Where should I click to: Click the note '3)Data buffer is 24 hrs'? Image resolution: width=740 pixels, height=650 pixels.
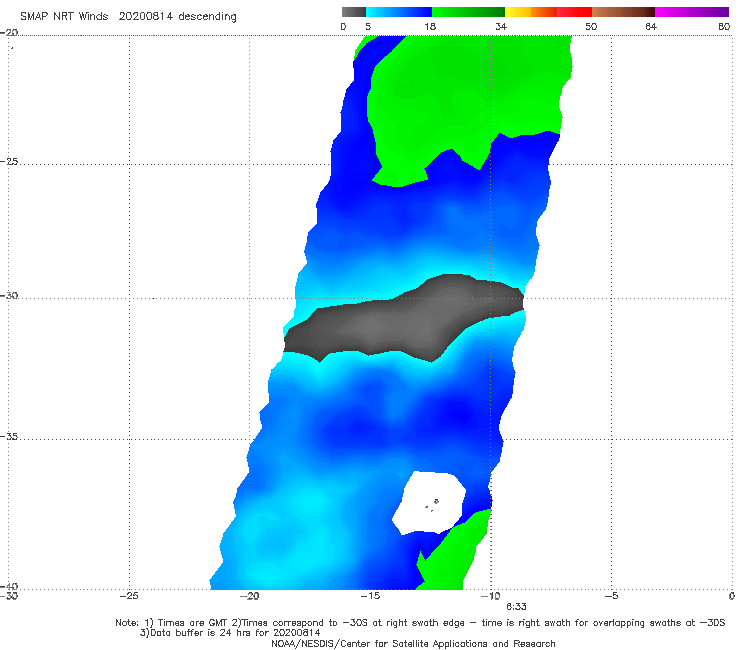click(230, 633)
